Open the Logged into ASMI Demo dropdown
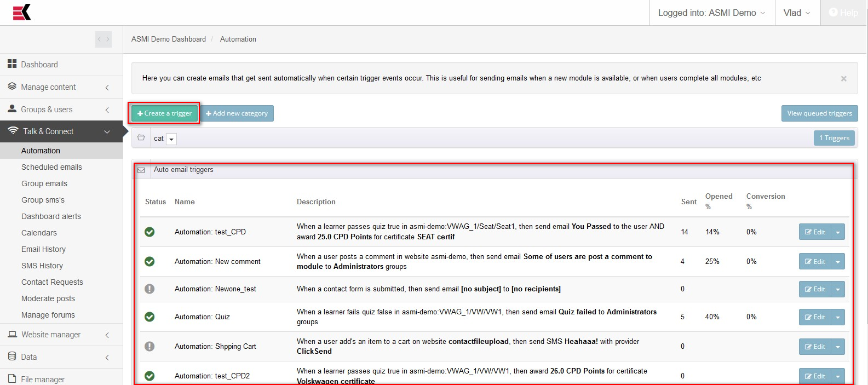The height and width of the screenshot is (385, 868). (711, 13)
